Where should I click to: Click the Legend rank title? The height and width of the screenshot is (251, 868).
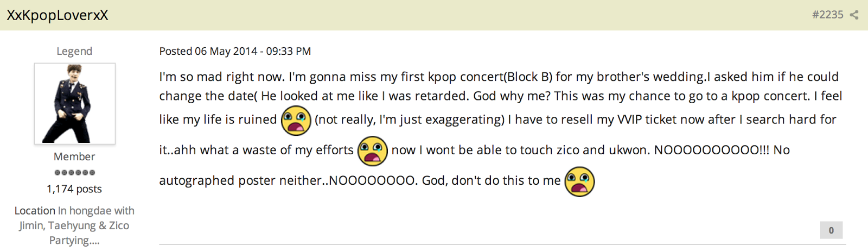(x=74, y=51)
